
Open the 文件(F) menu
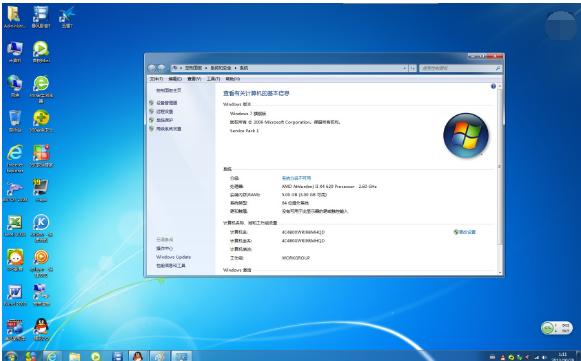[156, 79]
